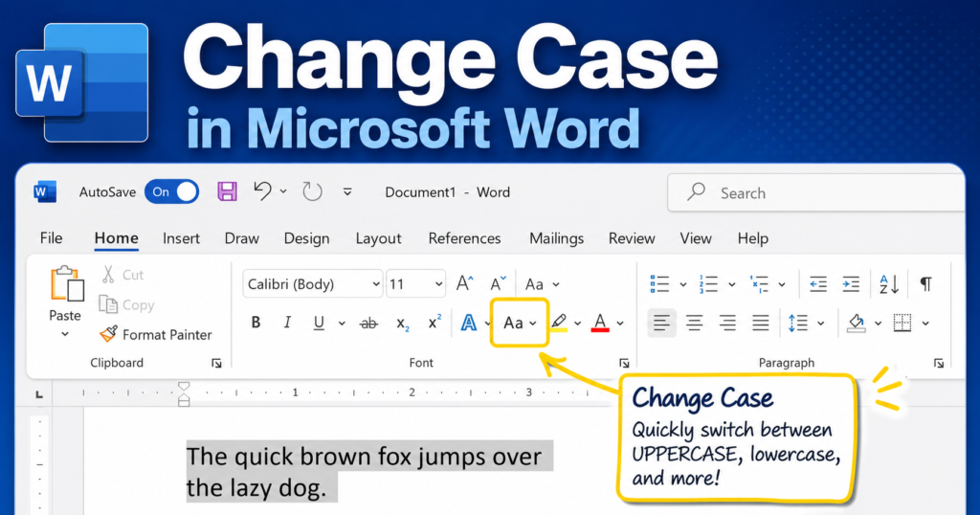Open the View tab

[696, 238]
